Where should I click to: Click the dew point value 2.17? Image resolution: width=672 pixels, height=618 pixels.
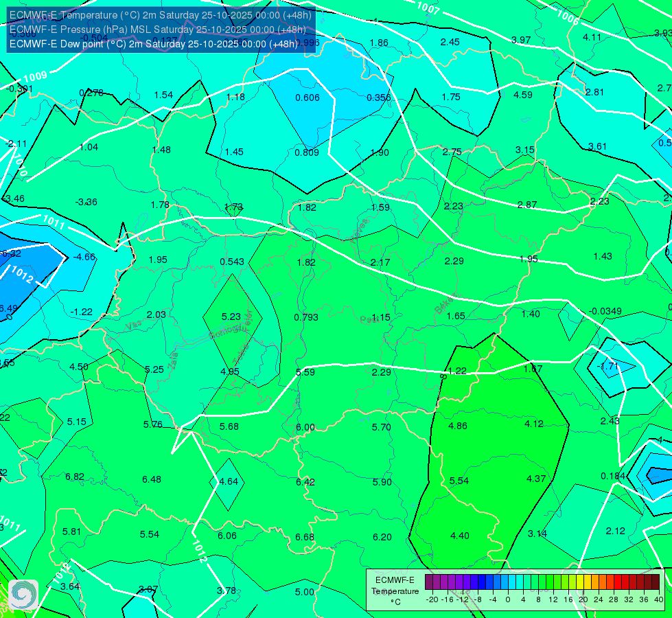pos(380,262)
